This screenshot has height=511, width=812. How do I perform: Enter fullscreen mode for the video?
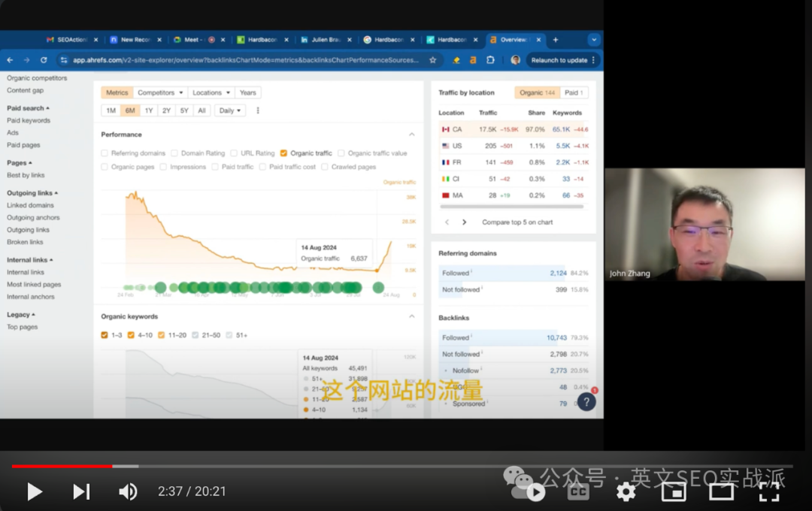769,491
